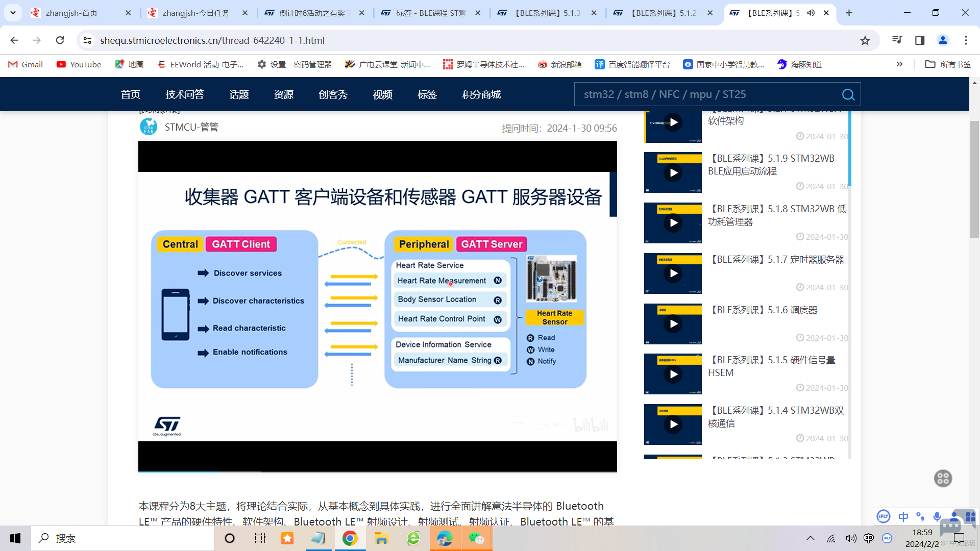Show hidden system tray icons
980x551 pixels.
click(x=811, y=538)
